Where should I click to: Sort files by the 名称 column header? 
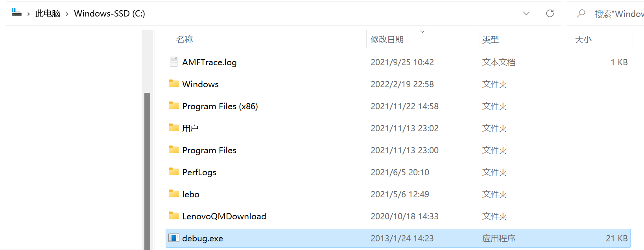click(184, 39)
